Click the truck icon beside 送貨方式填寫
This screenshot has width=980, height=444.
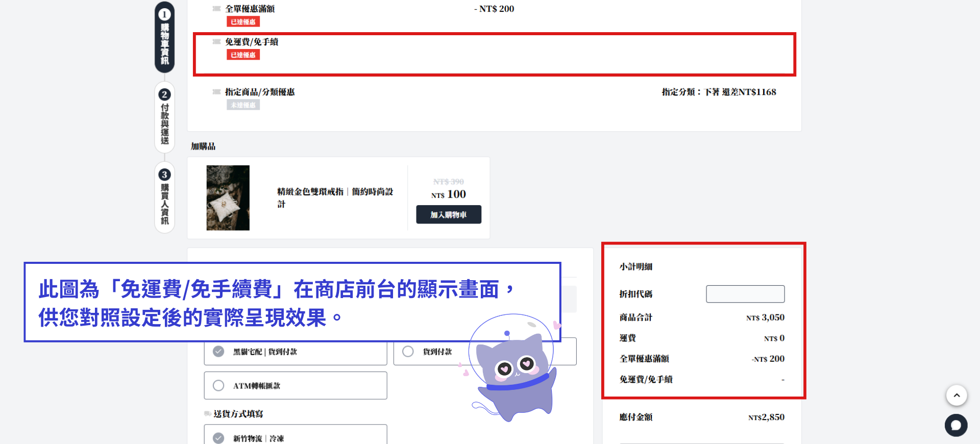click(208, 413)
